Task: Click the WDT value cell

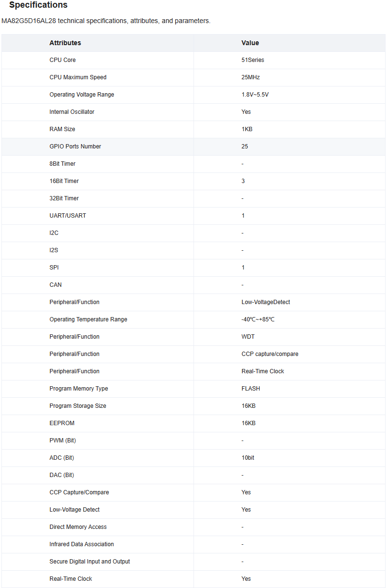Action: pos(248,337)
